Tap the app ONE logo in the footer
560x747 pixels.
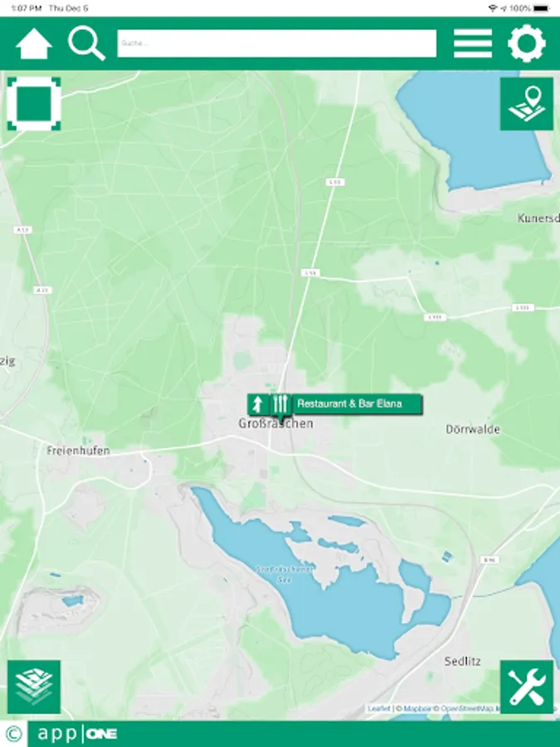77,734
